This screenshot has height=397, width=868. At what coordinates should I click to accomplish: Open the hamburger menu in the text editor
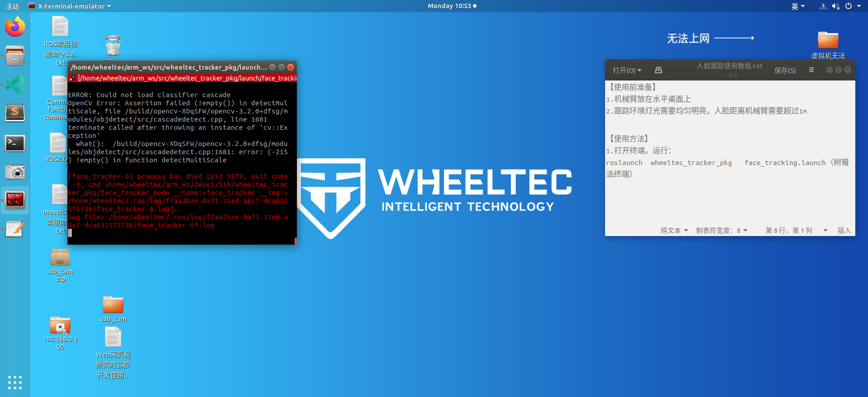[811, 70]
